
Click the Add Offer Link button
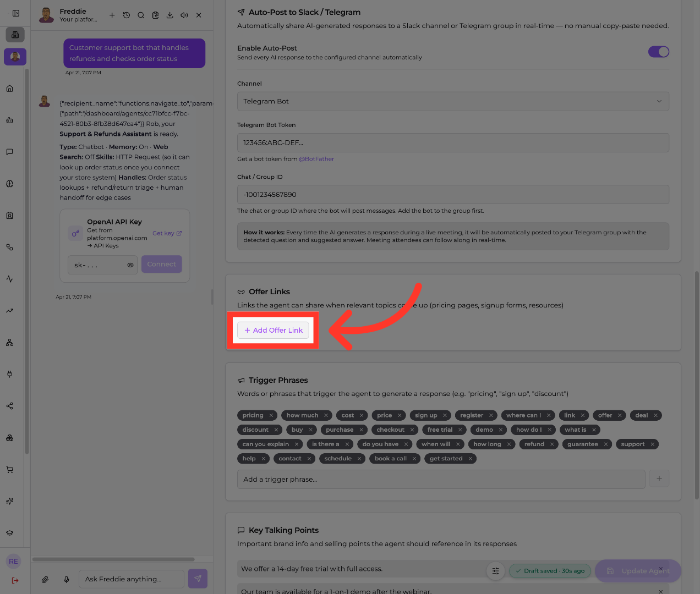(x=273, y=330)
